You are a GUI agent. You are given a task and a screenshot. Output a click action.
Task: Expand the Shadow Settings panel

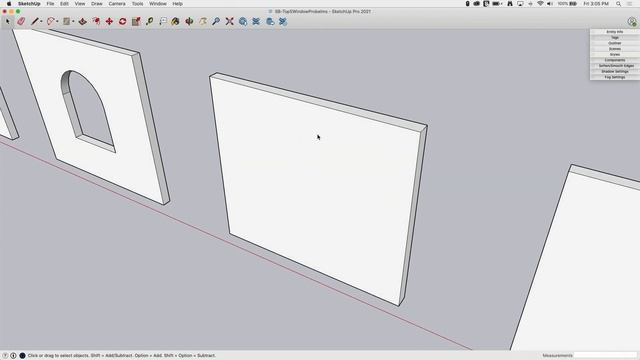[x=614, y=71]
